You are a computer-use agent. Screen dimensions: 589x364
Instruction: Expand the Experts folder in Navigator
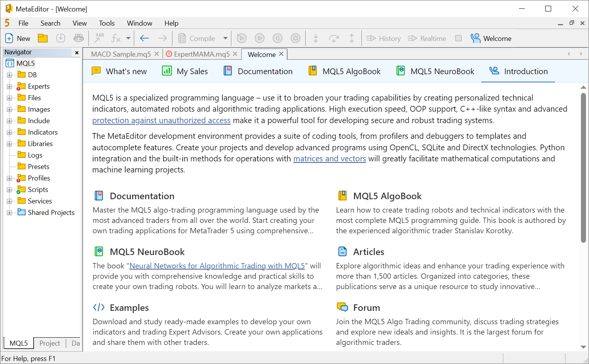[9, 86]
